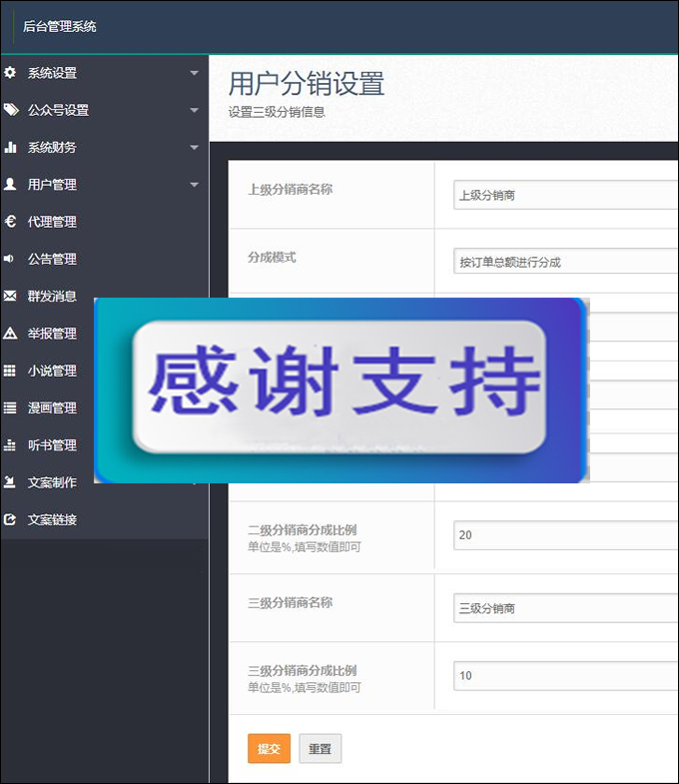Focus the 二级分销商分成比例 input box

[x=565, y=535]
